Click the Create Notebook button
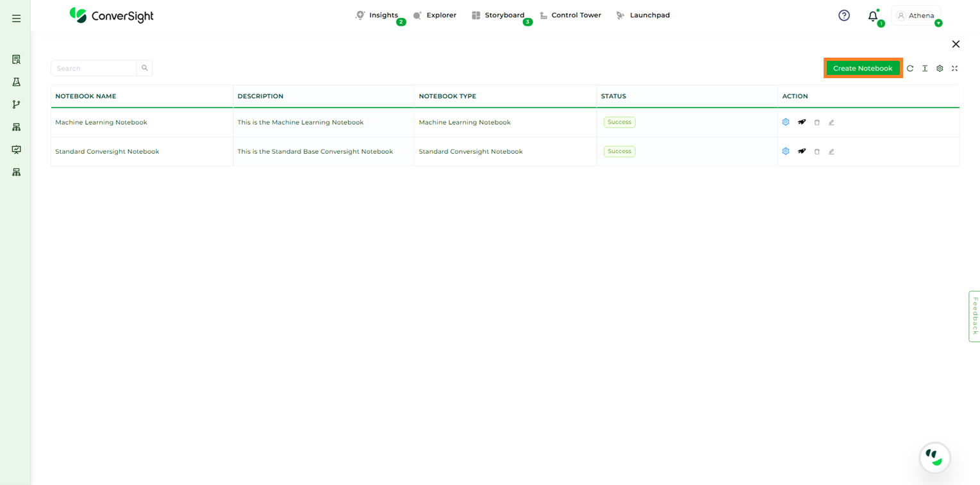980x485 pixels. [x=862, y=68]
